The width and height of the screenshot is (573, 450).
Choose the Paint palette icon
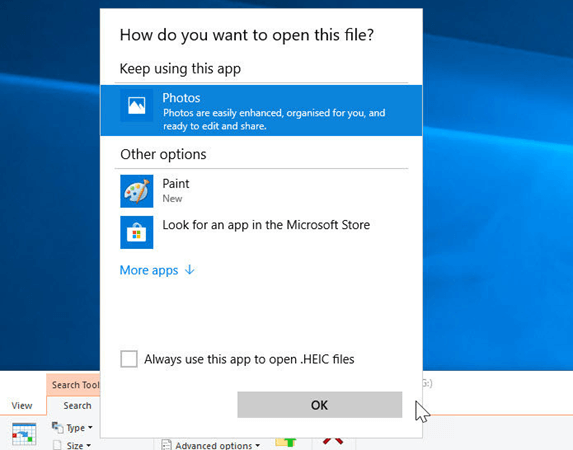[137, 191]
